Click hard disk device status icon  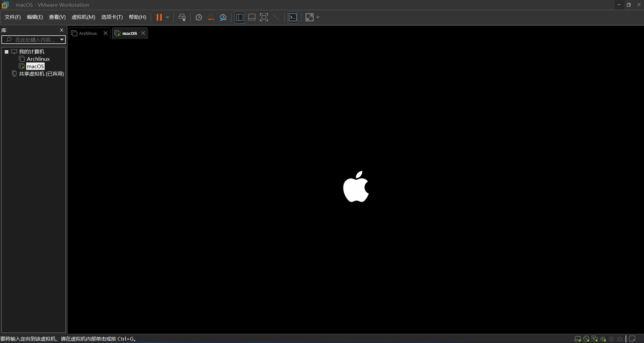pos(578,339)
